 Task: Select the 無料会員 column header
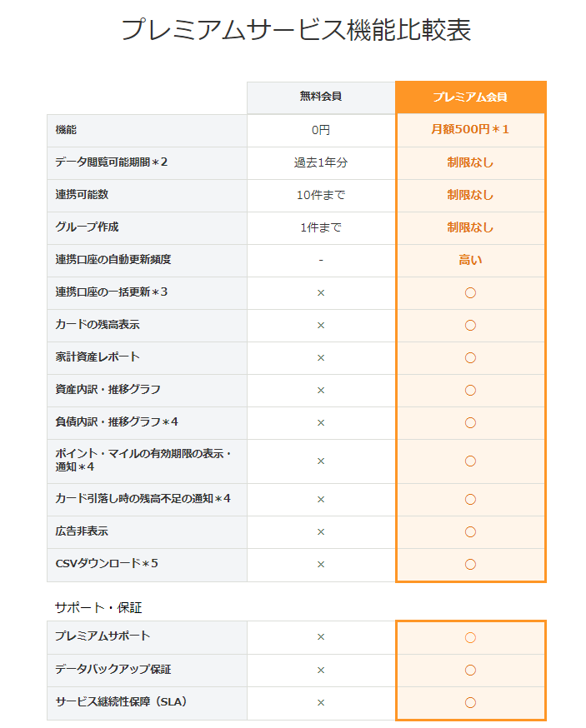[x=321, y=97]
